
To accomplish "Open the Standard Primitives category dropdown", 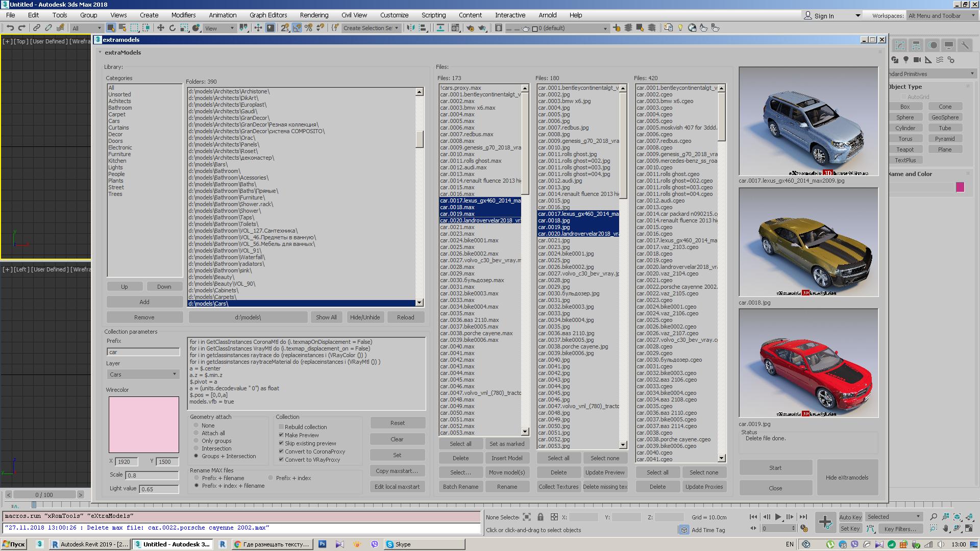I will [932, 74].
